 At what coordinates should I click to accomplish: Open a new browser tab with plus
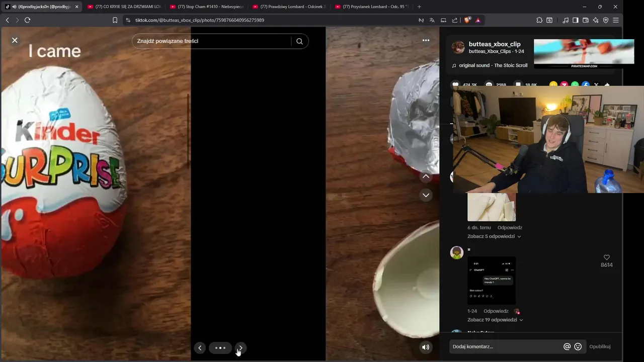[x=419, y=7]
